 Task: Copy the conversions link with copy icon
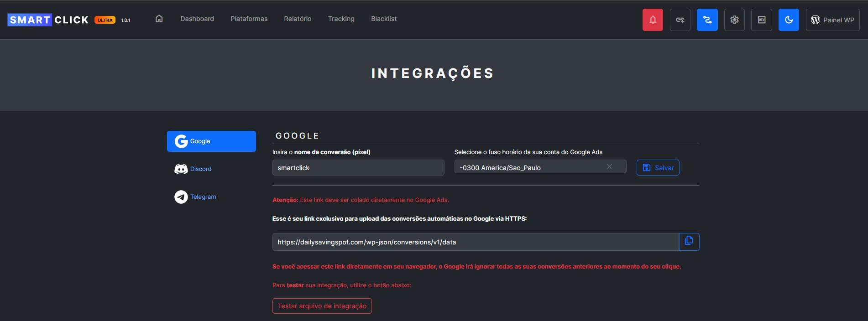(x=689, y=242)
